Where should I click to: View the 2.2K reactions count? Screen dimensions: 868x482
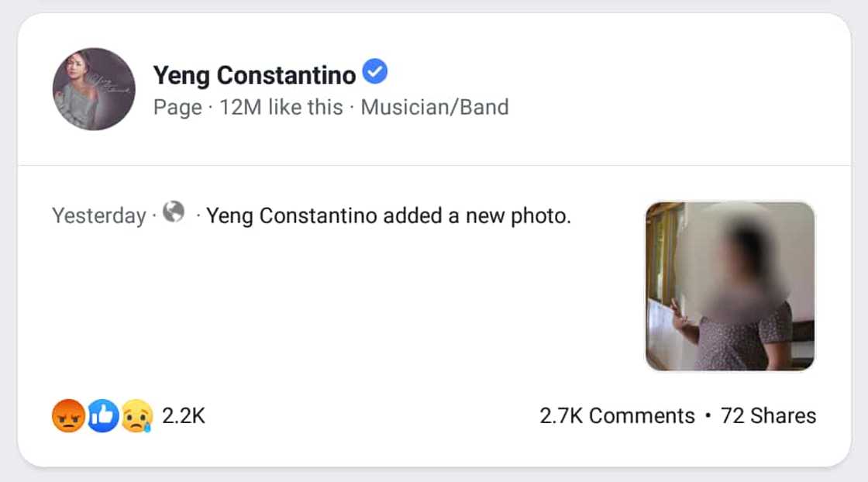pos(184,416)
